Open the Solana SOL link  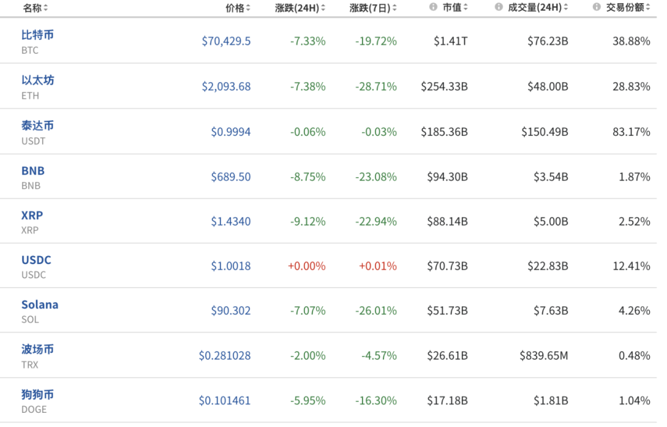pyautogui.click(x=40, y=304)
